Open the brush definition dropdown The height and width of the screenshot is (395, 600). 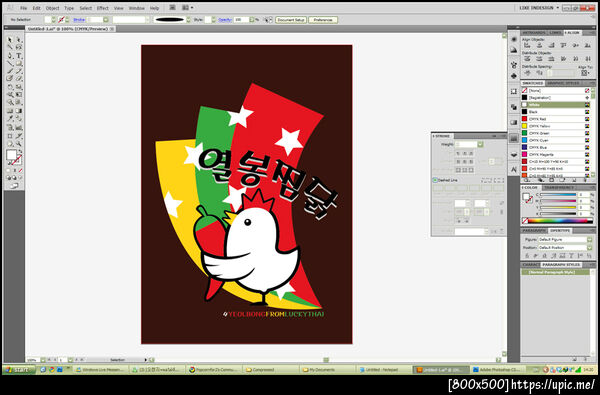[x=188, y=20]
